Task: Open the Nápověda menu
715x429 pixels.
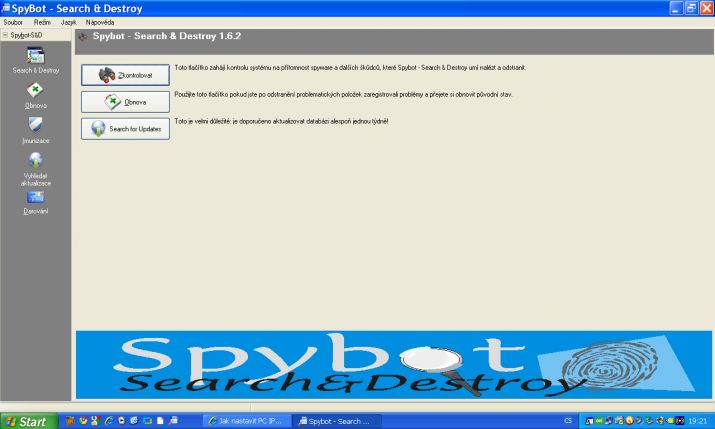Action: tap(100, 22)
